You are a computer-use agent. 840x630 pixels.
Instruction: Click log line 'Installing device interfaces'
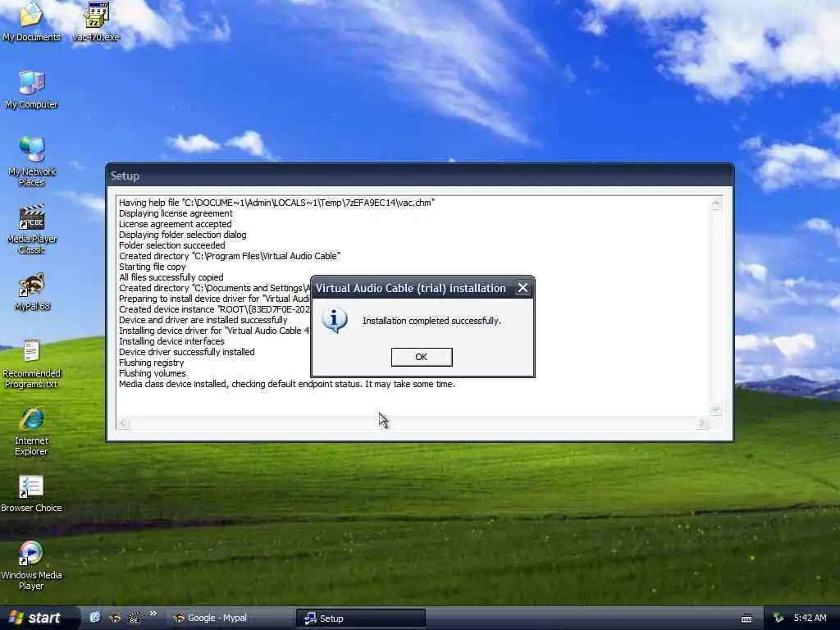171,341
